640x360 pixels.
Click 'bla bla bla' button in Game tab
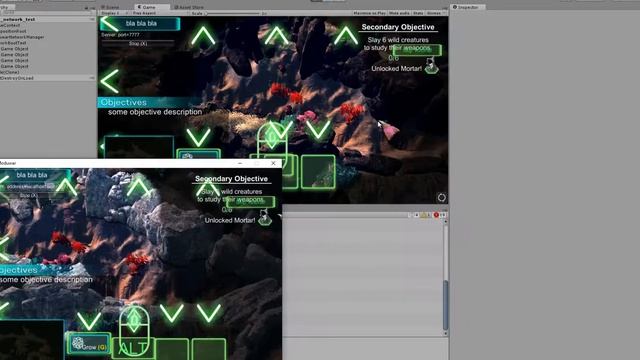point(141,24)
